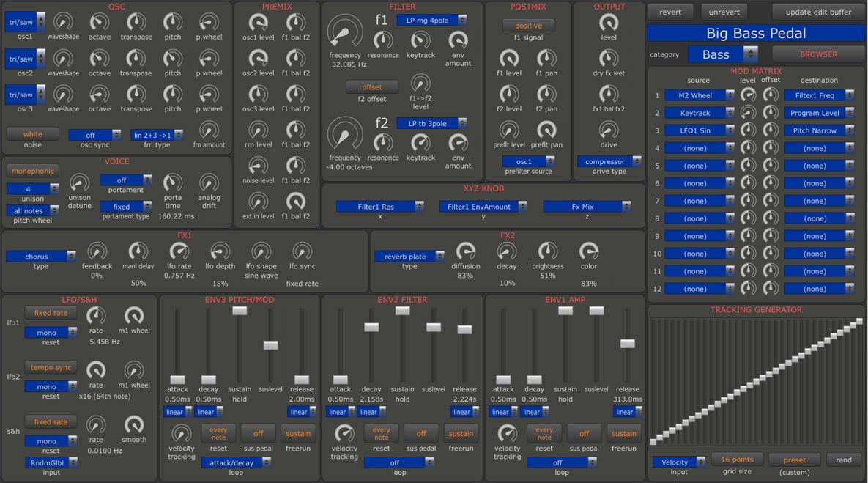
Task: Click the noise level knob
Action: (x=258, y=166)
